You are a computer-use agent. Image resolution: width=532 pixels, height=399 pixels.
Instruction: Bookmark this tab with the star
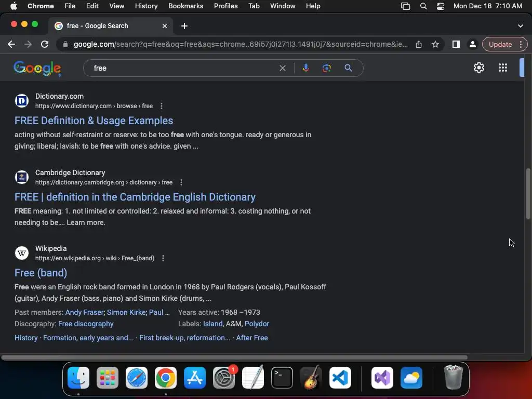(x=435, y=44)
